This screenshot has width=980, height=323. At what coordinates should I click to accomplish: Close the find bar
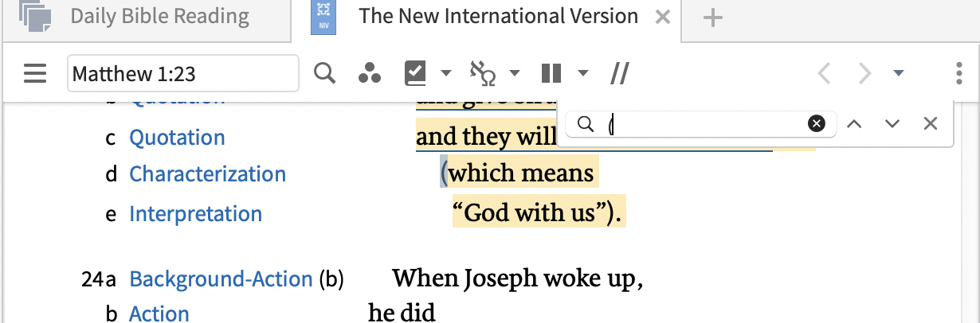pyautogui.click(x=930, y=123)
